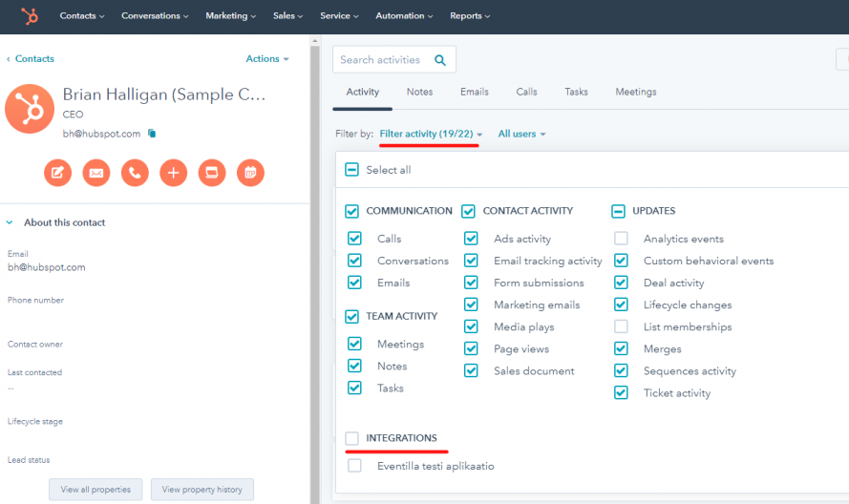Screen dimensions: 849x504
Task: Open the Contacts navigation menu
Action: [82, 15]
